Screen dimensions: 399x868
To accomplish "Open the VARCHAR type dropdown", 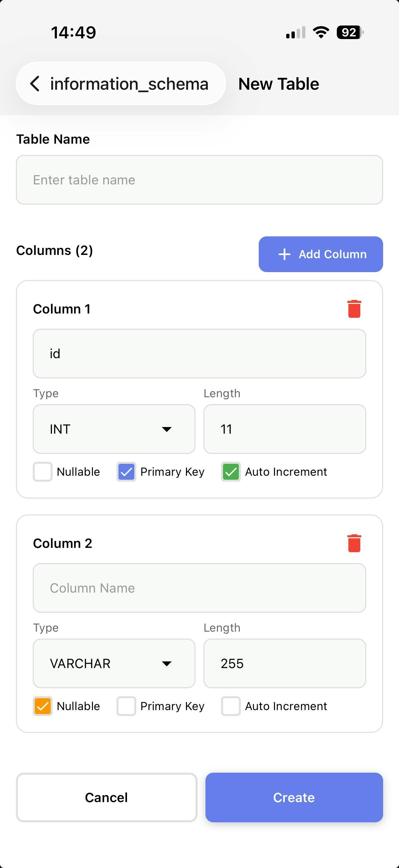I will [114, 663].
